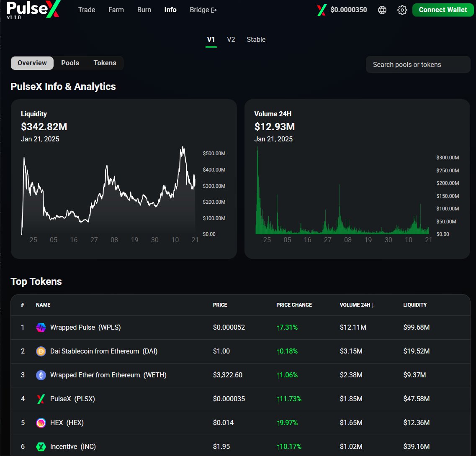This screenshot has height=456, width=476.
Task: Click the Bridge external link icon
Action: tap(214, 10)
